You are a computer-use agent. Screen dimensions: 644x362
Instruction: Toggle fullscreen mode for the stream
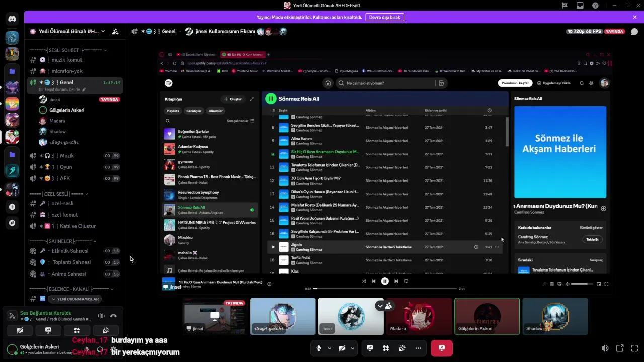[635, 348]
